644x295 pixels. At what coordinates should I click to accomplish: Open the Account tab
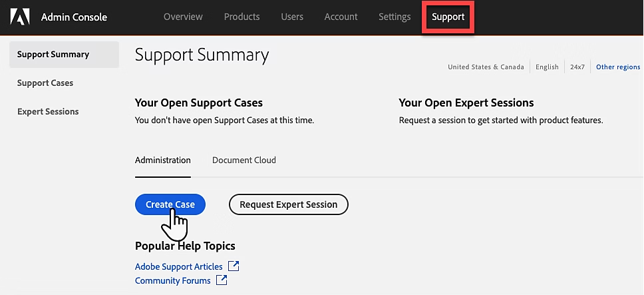coord(341,17)
